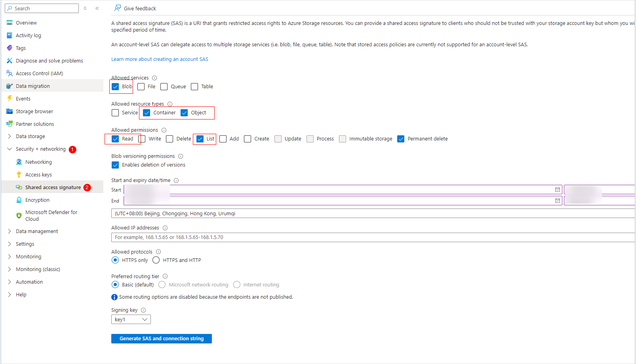Screen dimensions: 636x364
Task: Uncheck the Blob service checkbox
Action: (115, 87)
